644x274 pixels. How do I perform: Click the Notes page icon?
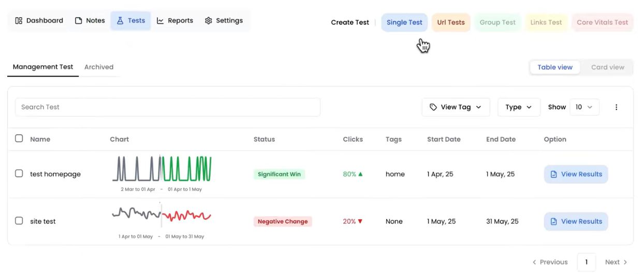79,21
